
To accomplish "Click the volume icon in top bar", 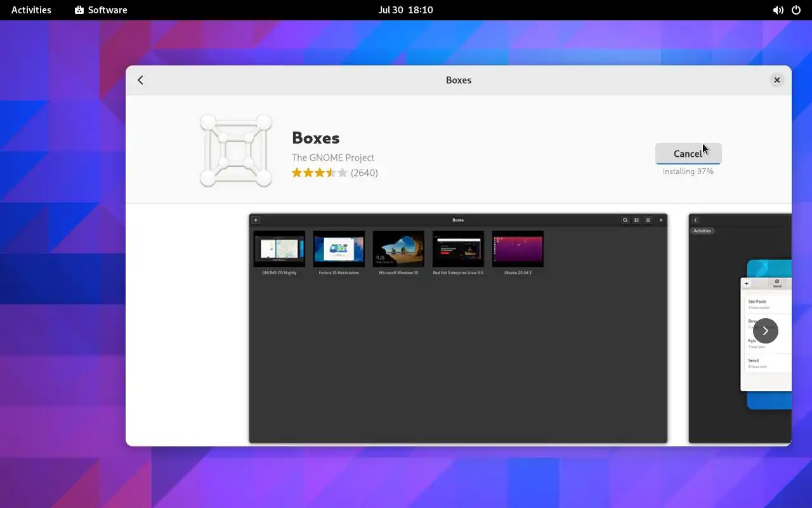I will point(778,10).
